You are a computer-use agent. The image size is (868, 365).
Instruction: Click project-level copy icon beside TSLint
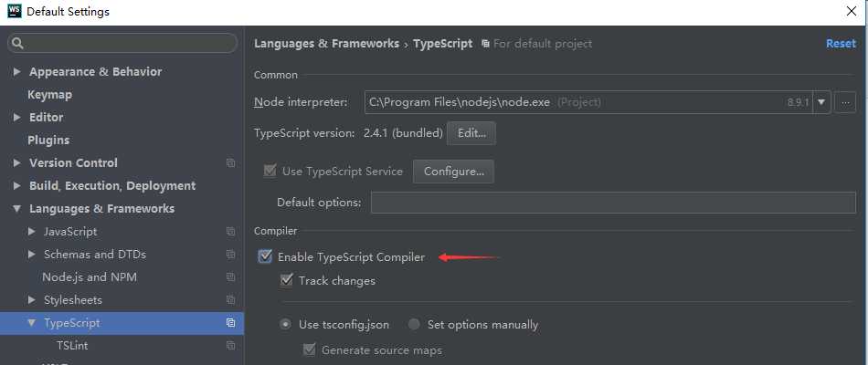tap(231, 346)
